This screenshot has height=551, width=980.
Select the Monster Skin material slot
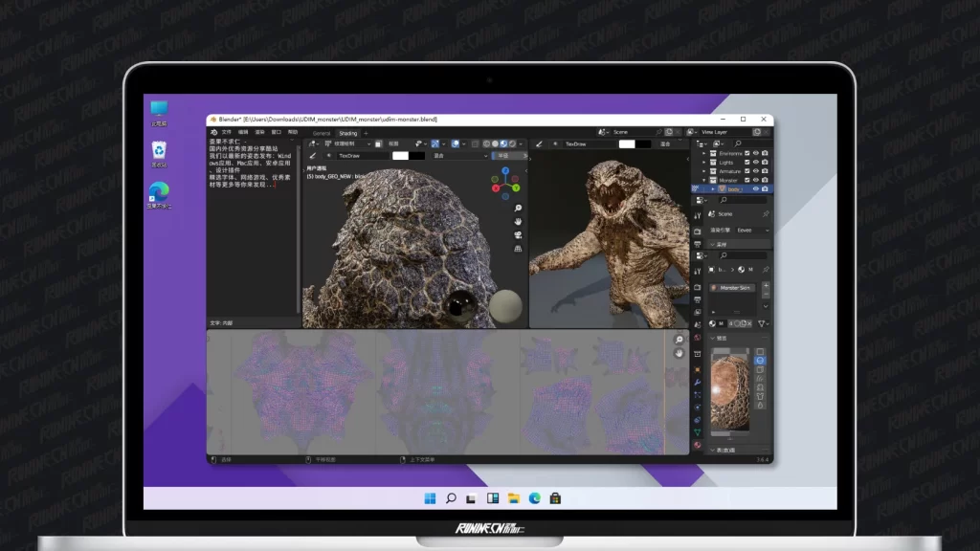[x=736, y=288]
